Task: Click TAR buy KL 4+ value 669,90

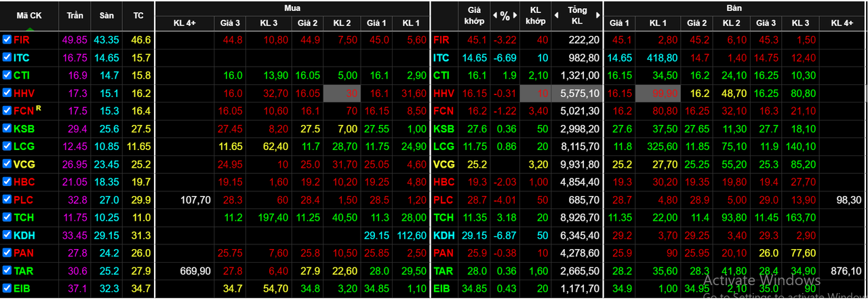Action: coord(195,270)
